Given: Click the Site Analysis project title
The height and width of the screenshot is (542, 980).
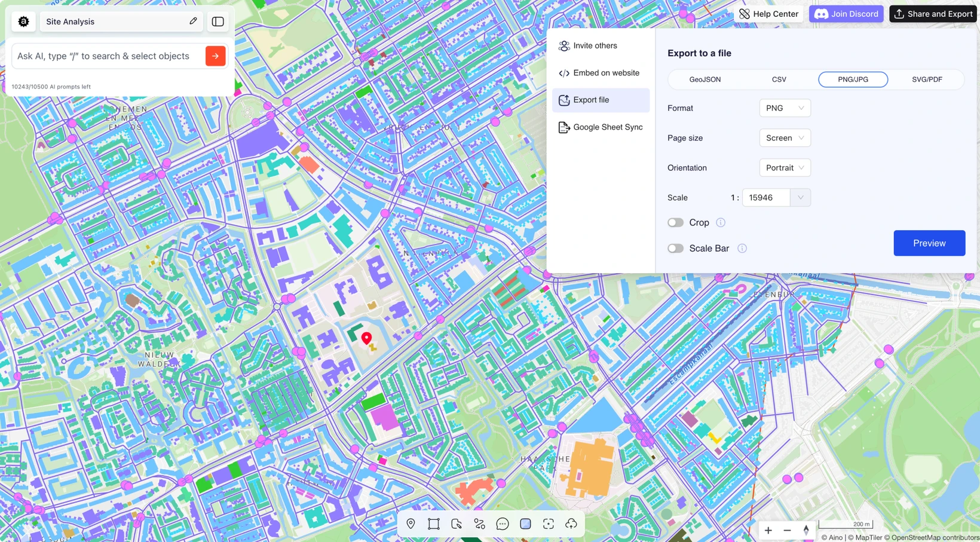Looking at the screenshot, I should [x=71, y=22].
